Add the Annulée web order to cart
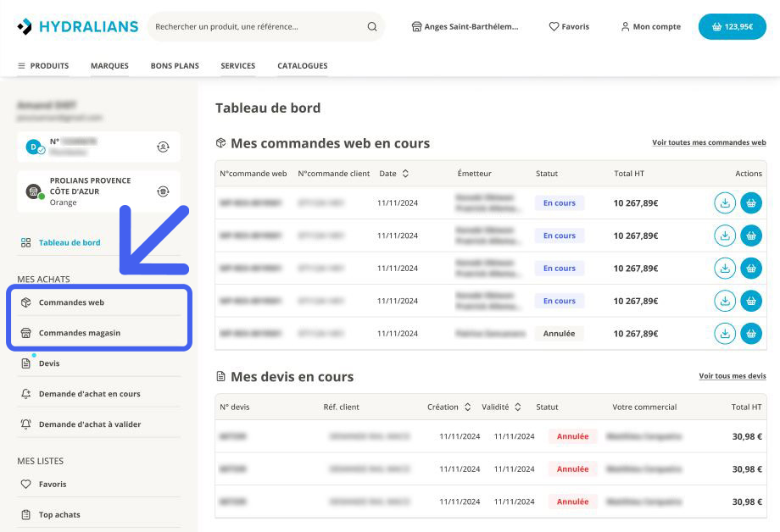 point(751,334)
